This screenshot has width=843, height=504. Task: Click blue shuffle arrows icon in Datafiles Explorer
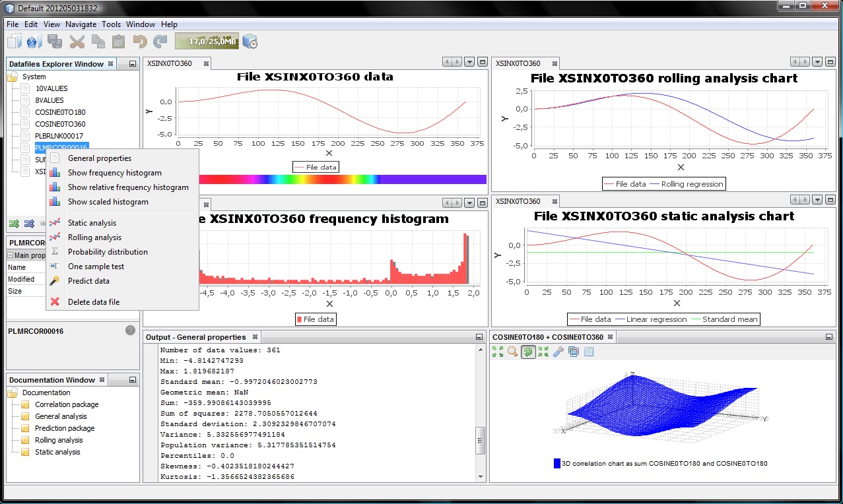29,224
